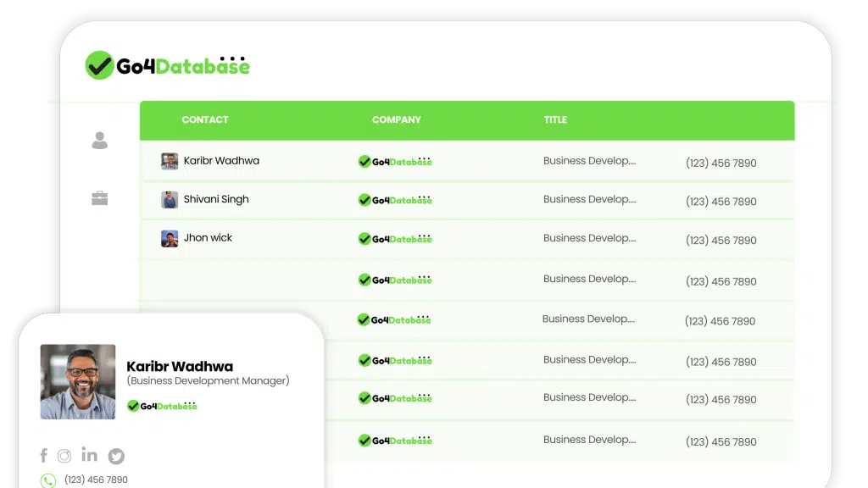Screen dimensions: 868x488
Task: Click the Go4Database logo at top
Action: [167, 65]
